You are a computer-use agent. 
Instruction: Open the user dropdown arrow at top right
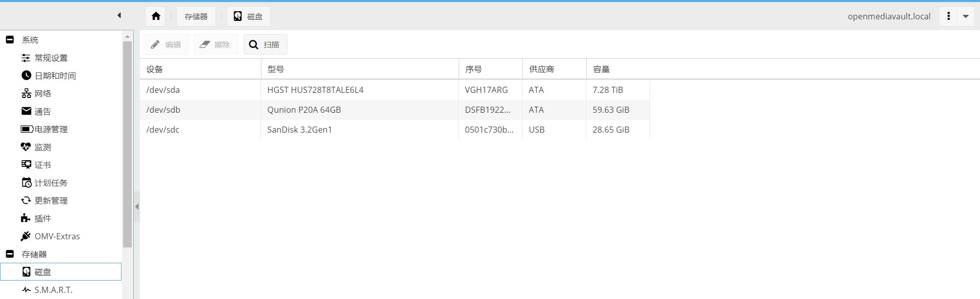(966, 16)
